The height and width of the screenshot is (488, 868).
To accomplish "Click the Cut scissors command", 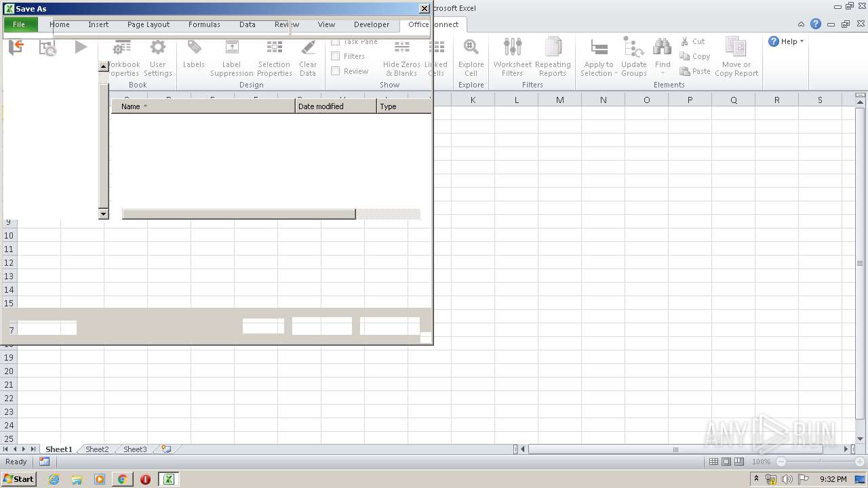I will (693, 41).
